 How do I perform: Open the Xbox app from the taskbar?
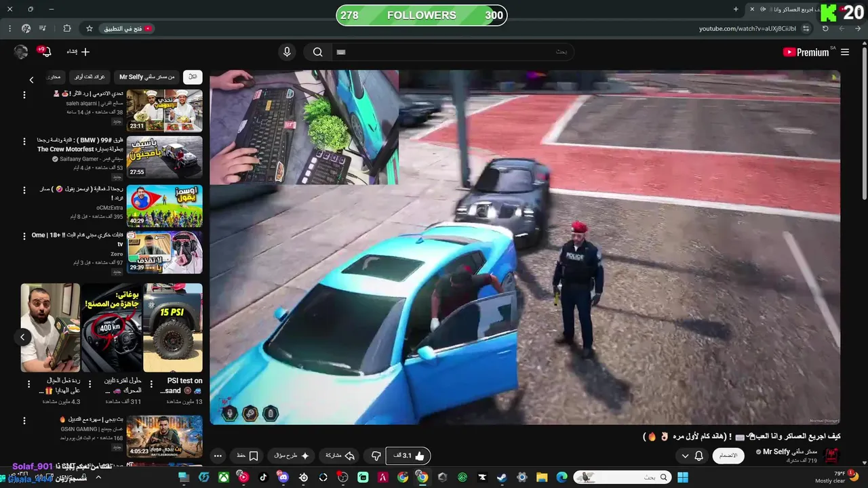coord(223,477)
